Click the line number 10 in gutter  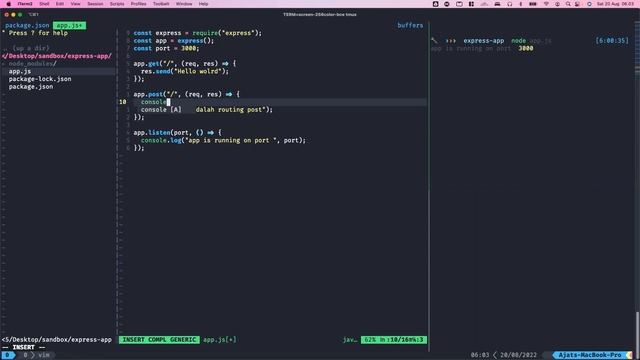coord(123,102)
